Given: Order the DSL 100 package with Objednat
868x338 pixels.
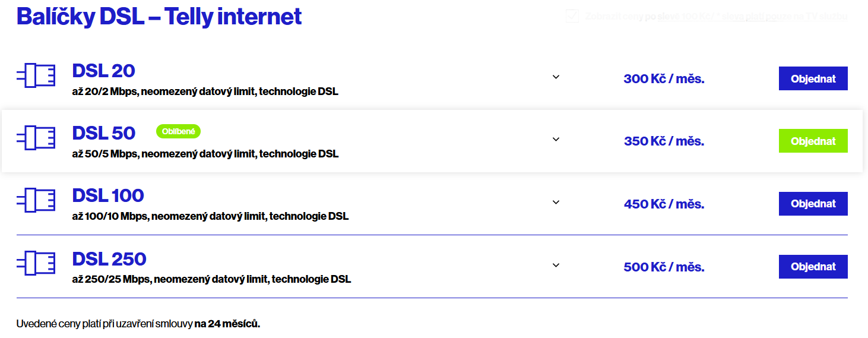Looking at the screenshot, I should pyautogui.click(x=813, y=204).
